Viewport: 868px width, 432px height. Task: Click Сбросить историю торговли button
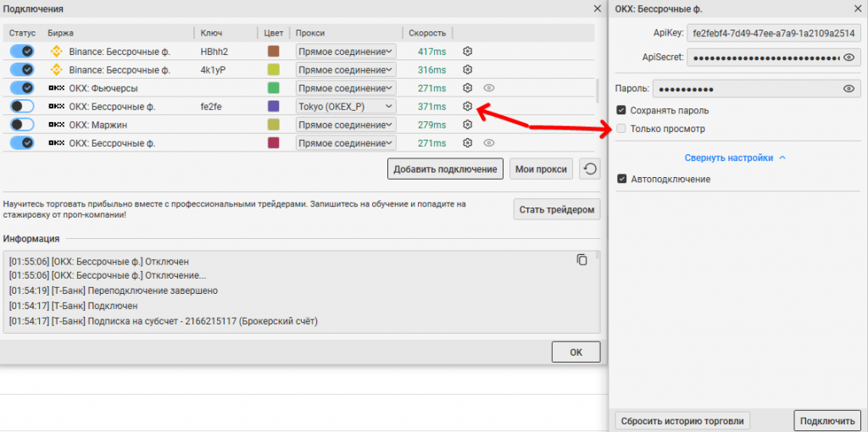click(682, 420)
